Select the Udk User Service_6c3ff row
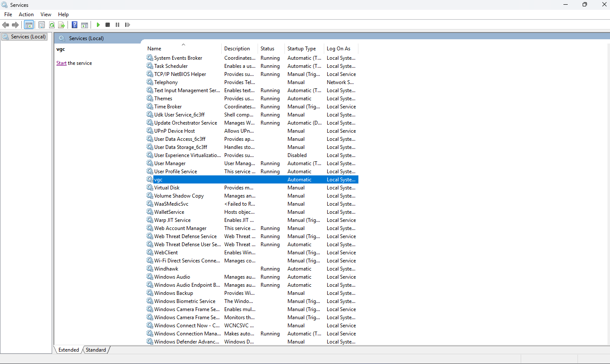Image resolution: width=610 pixels, height=364 pixels. point(252,115)
